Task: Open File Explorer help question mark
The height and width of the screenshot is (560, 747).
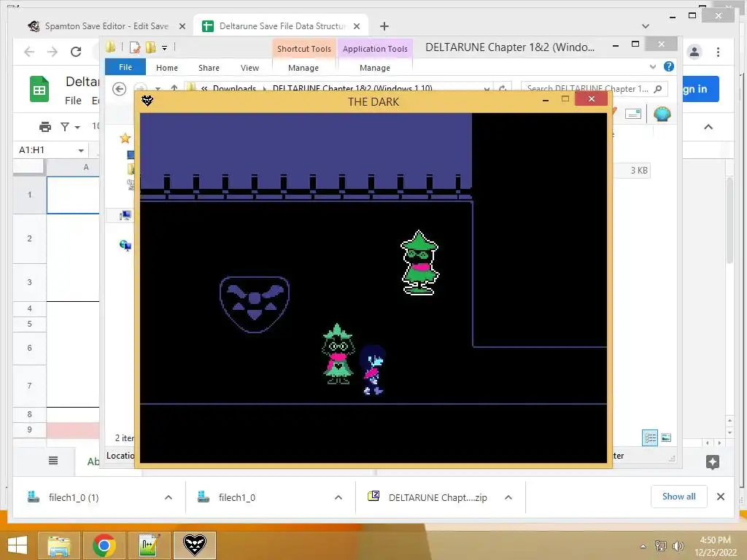Action: 669,66
